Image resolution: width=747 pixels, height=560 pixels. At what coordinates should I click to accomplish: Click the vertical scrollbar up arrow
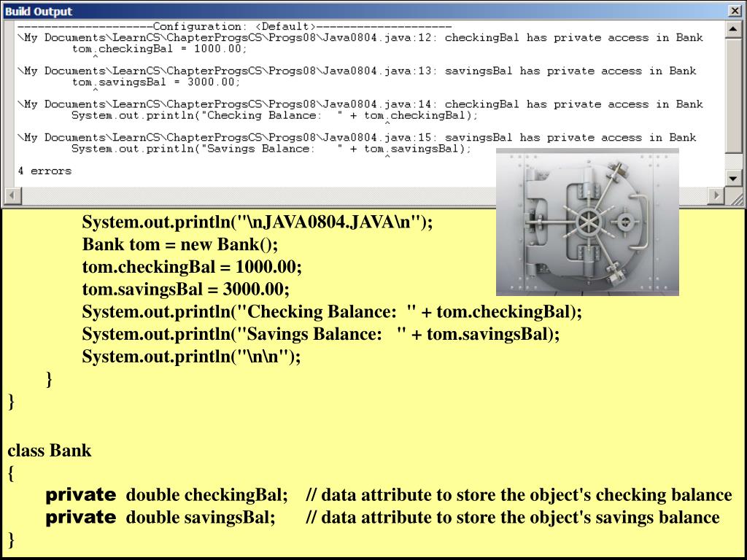pos(733,30)
